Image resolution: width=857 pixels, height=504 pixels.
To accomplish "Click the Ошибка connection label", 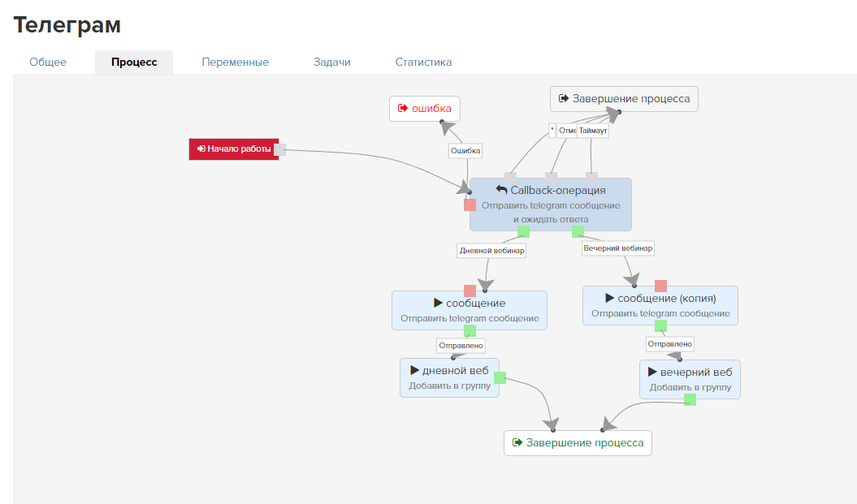I will pyautogui.click(x=465, y=150).
